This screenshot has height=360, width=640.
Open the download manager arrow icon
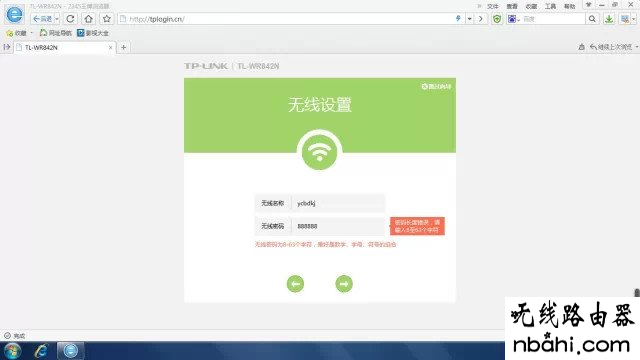coord(609,19)
